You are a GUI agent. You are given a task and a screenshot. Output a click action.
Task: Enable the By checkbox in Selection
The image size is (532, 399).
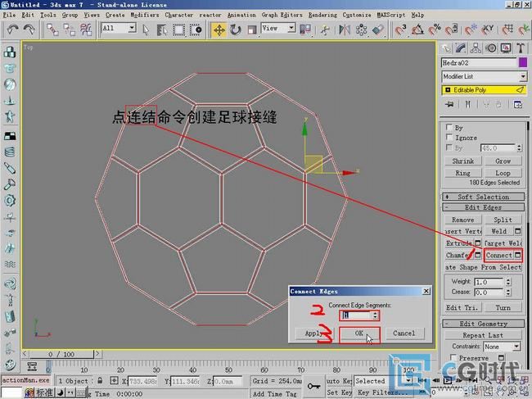pos(449,128)
